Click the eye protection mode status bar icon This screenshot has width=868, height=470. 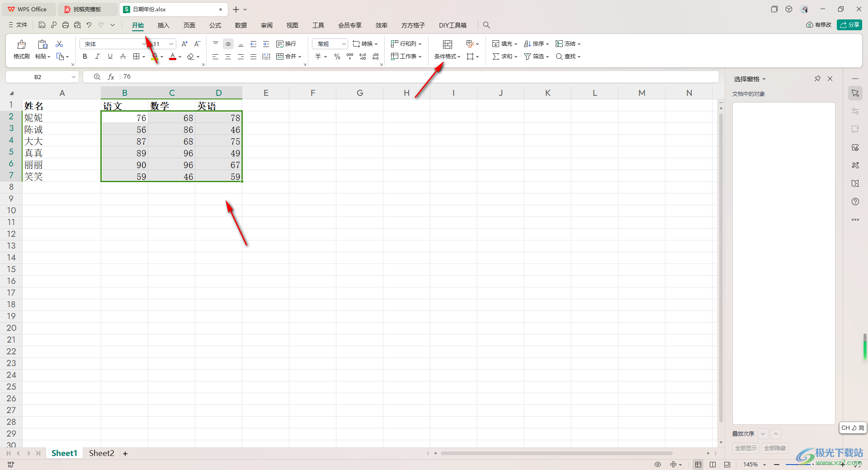(x=658, y=465)
